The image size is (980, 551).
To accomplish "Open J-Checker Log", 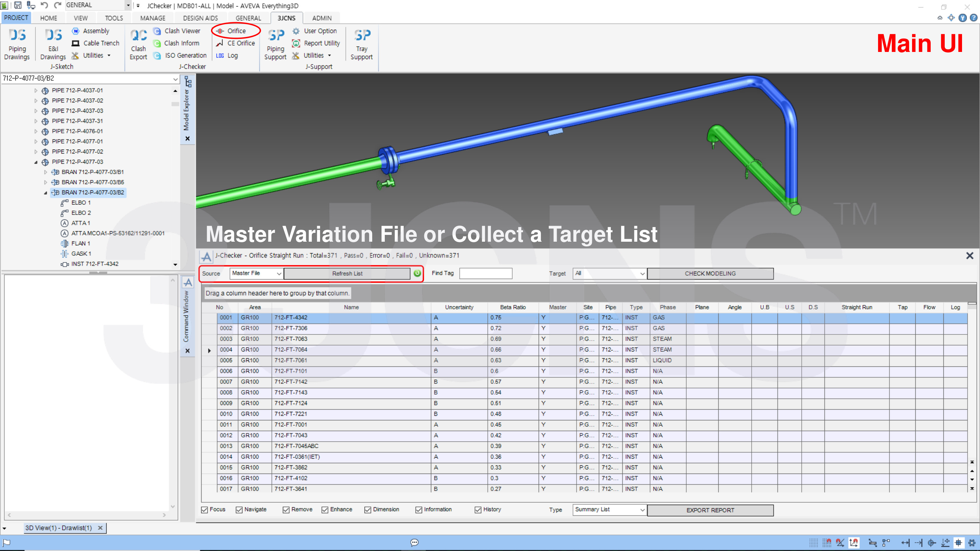I will pos(227,56).
